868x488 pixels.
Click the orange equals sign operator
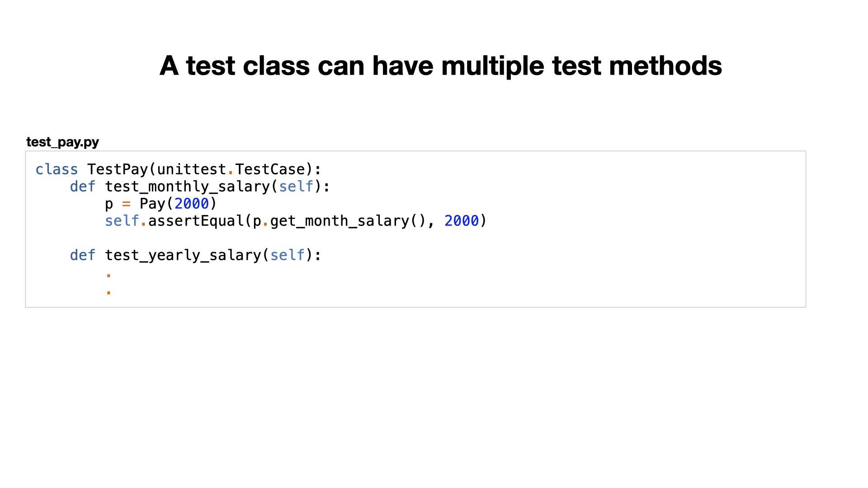click(126, 204)
